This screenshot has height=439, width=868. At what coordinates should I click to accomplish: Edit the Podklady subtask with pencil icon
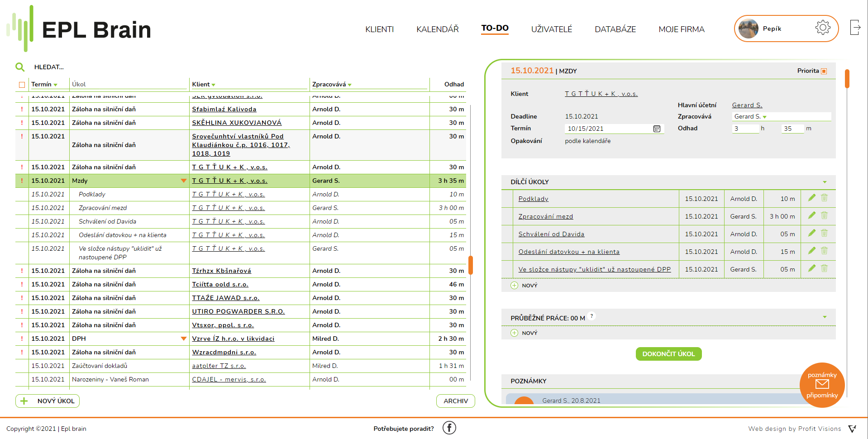[812, 198]
